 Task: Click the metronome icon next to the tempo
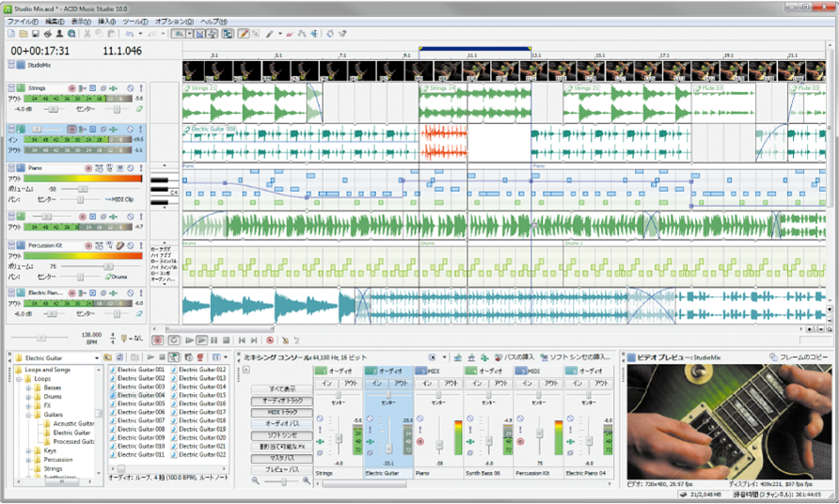tap(124, 336)
